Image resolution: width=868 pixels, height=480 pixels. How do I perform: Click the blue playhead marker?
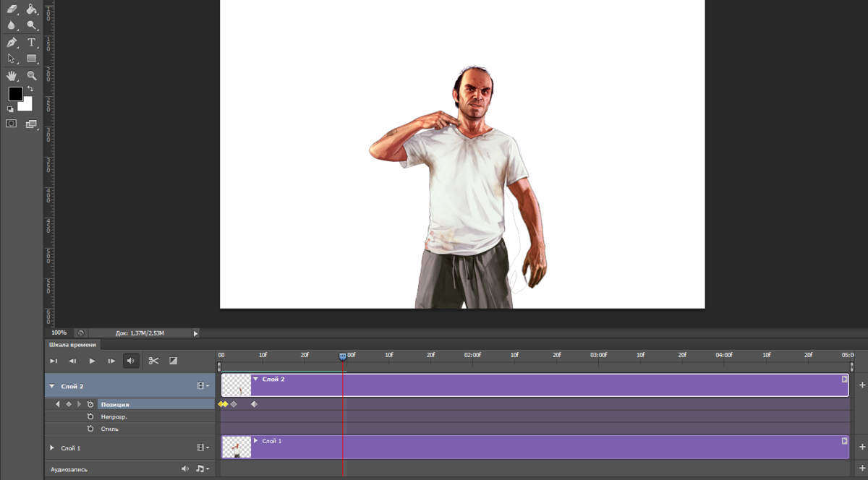click(343, 356)
